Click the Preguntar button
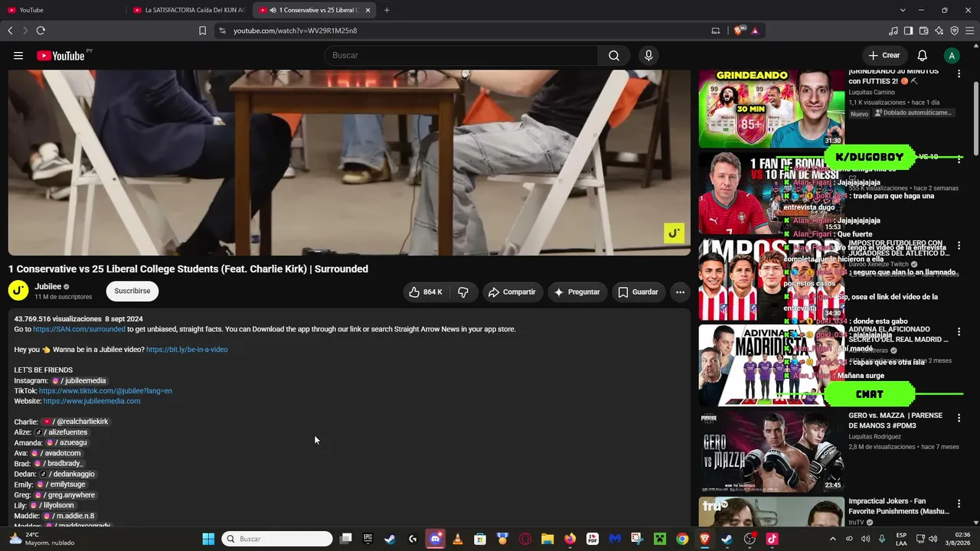The width and height of the screenshot is (980, 551). pos(577,292)
